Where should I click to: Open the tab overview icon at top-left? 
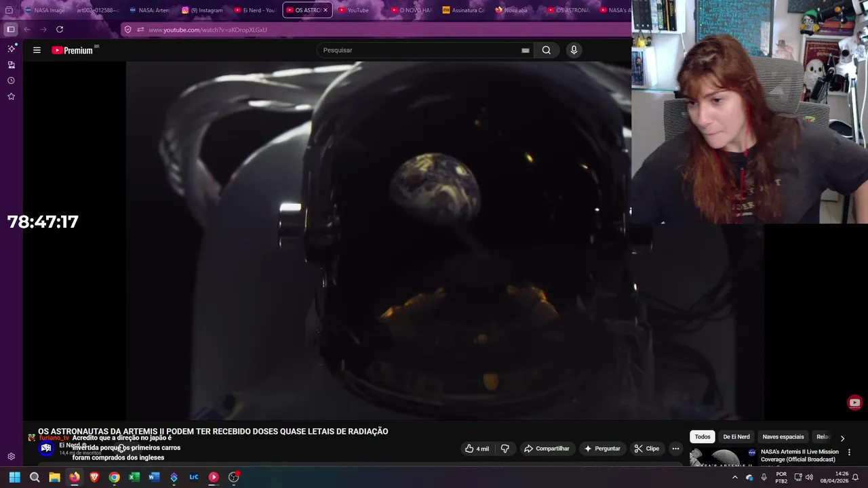[9, 10]
